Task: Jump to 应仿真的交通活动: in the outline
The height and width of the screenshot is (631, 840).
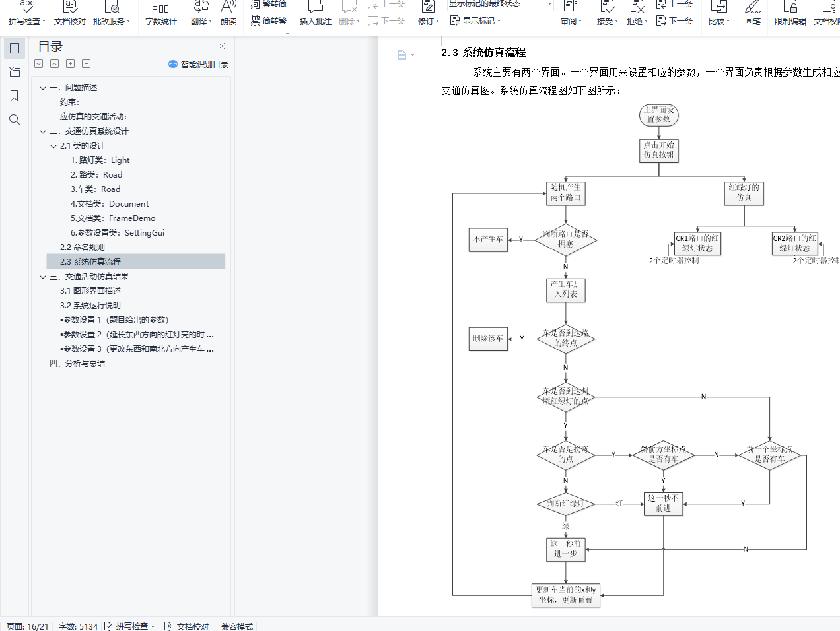Action: (93, 117)
